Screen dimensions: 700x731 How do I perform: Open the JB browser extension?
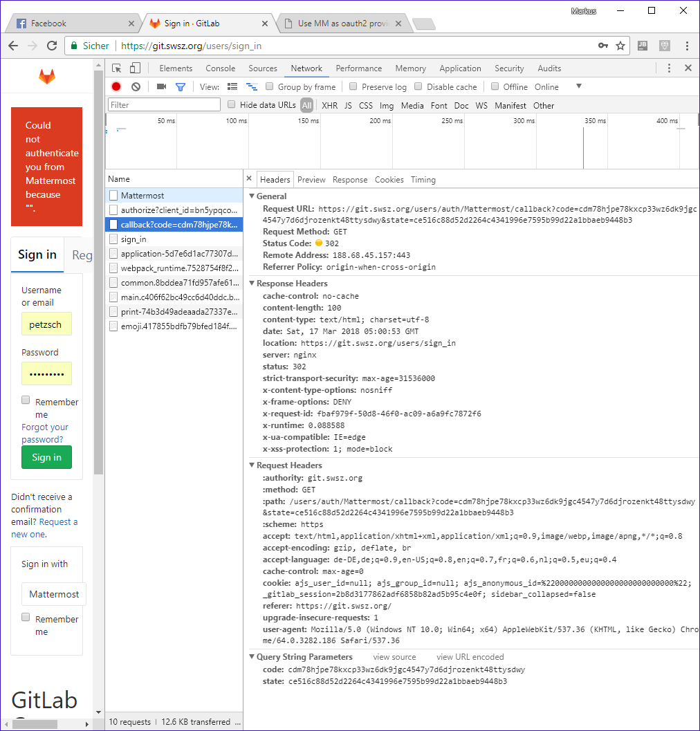643,46
